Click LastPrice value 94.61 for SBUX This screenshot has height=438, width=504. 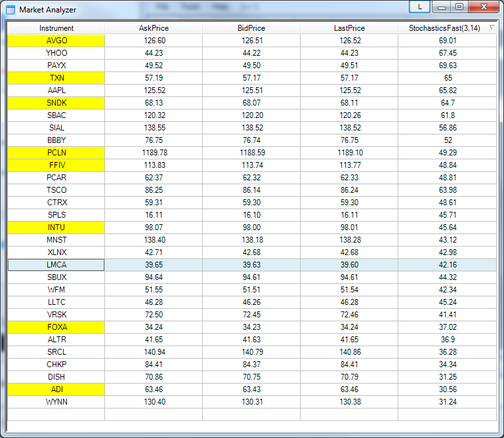349,277
